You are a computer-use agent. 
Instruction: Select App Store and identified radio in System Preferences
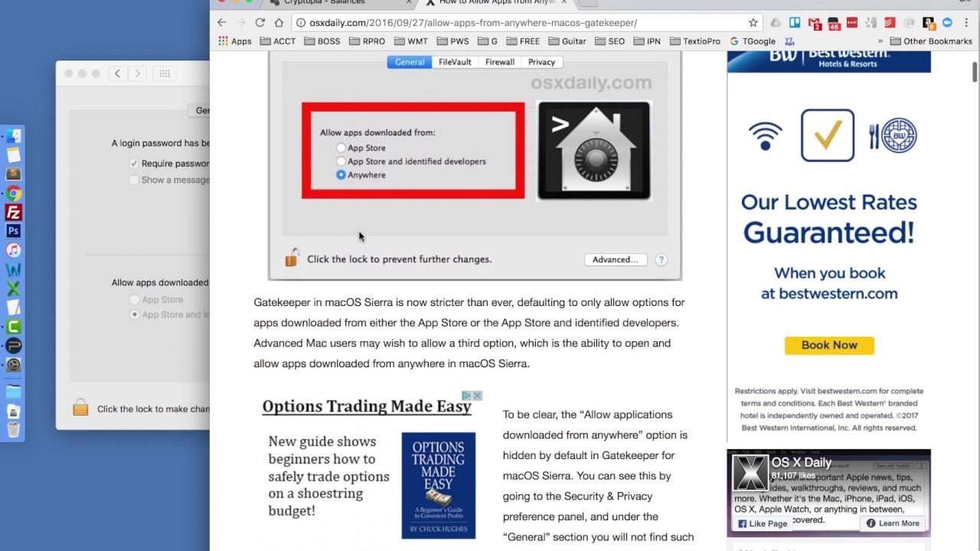135,315
